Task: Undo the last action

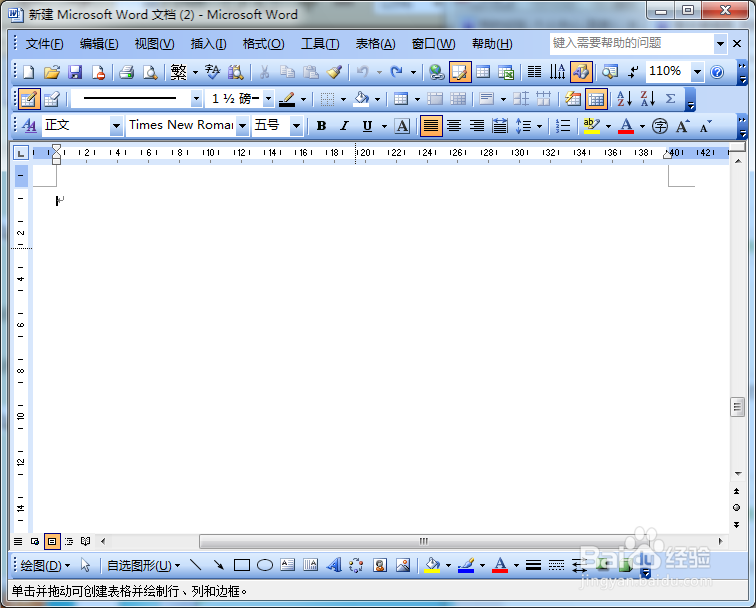Action: click(363, 72)
